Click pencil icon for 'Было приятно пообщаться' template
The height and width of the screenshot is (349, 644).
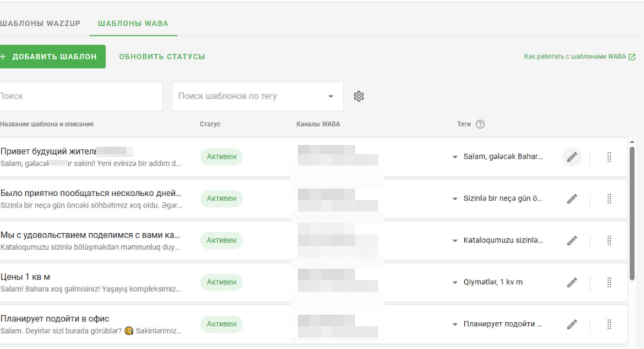572,199
